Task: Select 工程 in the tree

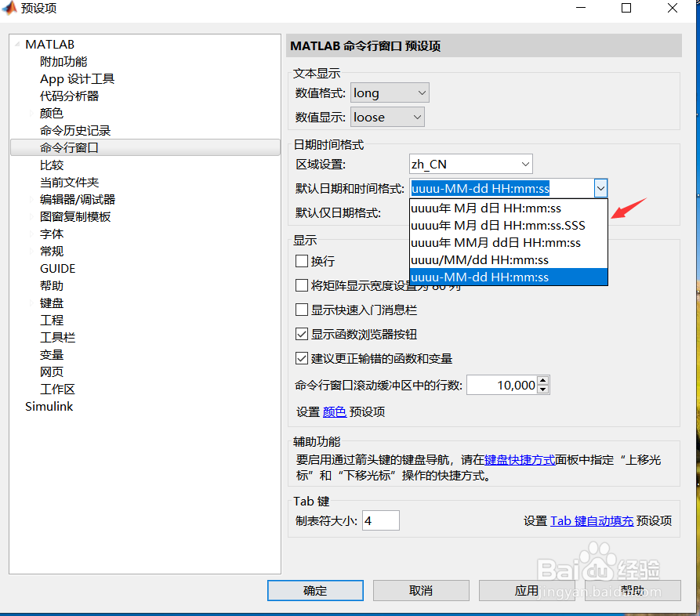Action: (x=52, y=321)
